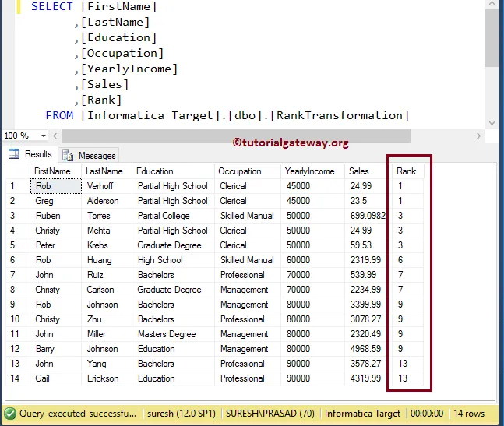Open the 100 % zoom dropdown
This screenshot has width=504, height=426.
tap(44, 136)
